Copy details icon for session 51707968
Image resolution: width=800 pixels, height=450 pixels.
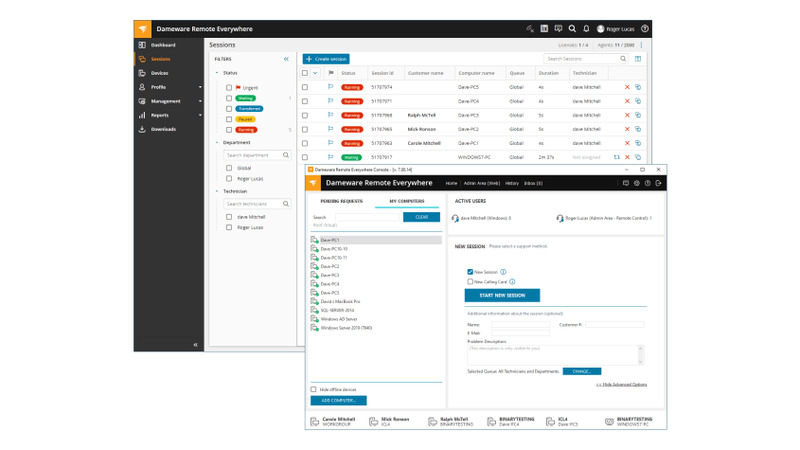point(638,115)
